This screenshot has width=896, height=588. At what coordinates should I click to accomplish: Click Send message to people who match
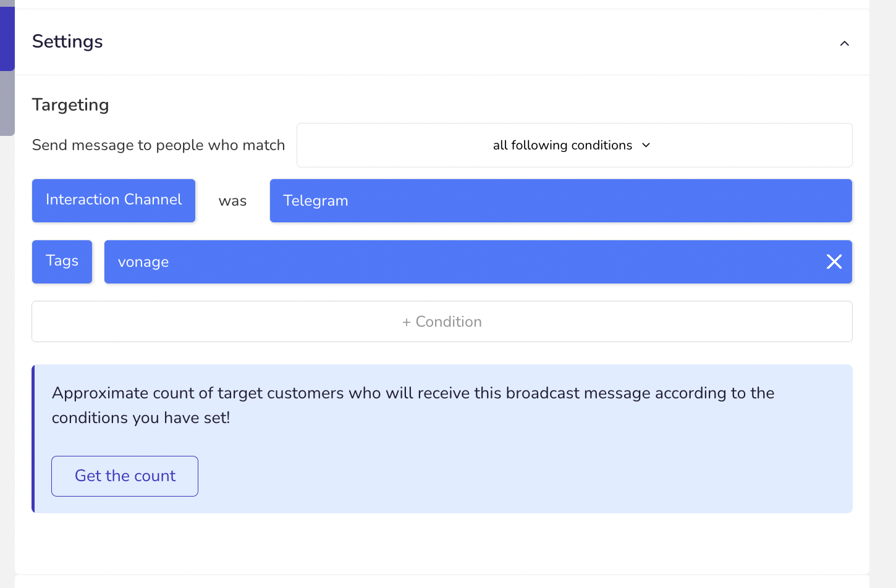[x=158, y=145]
